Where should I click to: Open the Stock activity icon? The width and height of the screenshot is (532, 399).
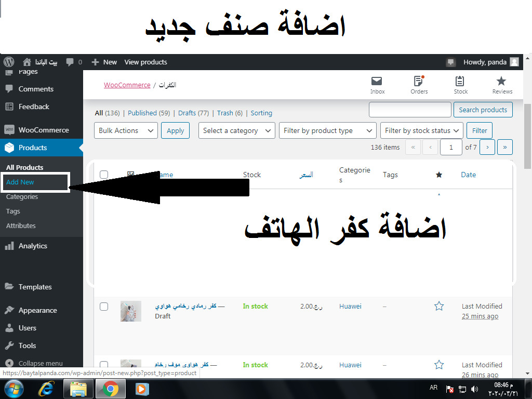[460, 85]
